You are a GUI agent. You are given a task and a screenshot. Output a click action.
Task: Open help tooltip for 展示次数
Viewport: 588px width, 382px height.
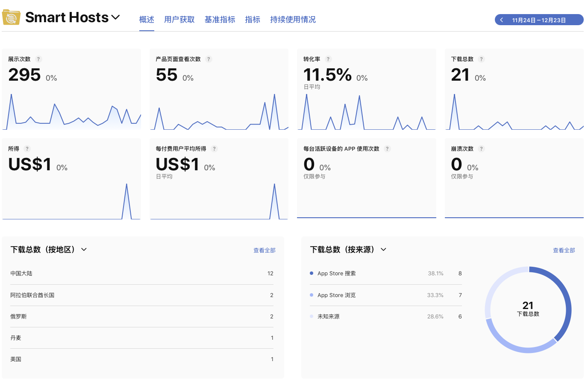click(x=38, y=59)
